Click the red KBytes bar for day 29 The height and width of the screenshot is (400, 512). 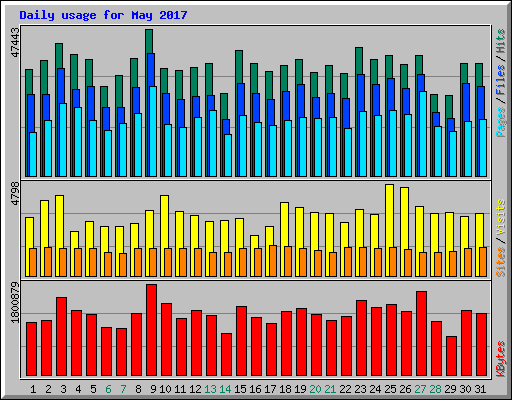[x=451, y=356]
